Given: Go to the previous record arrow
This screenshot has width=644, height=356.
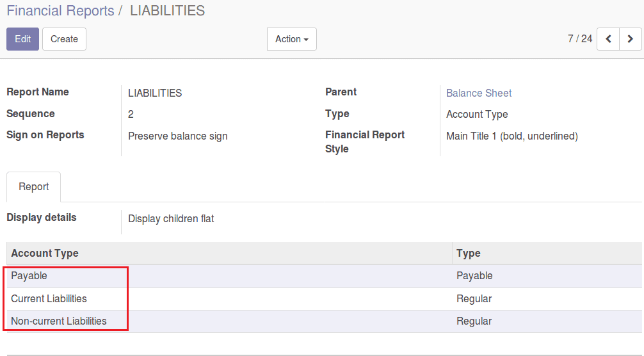Looking at the screenshot, I should point(608,39).
